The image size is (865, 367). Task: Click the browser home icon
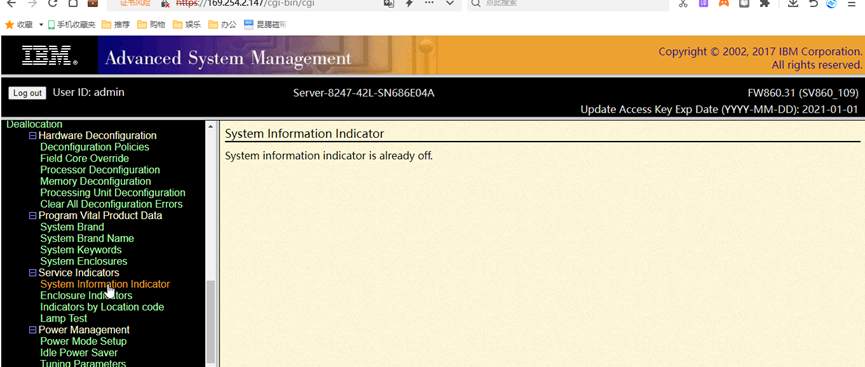click(73, 3)
